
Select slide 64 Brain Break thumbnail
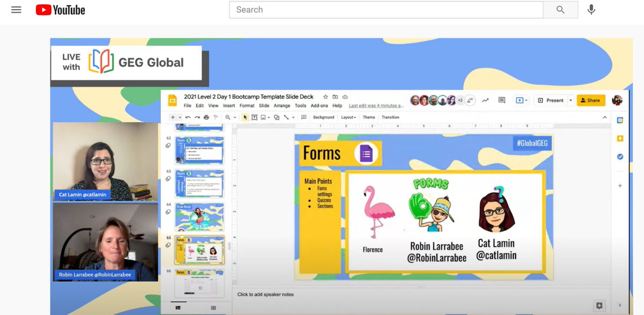coord(199,217)
